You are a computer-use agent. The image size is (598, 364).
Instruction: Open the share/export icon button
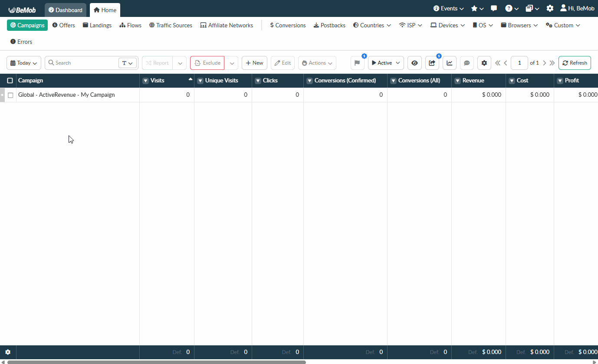[432, 63]
